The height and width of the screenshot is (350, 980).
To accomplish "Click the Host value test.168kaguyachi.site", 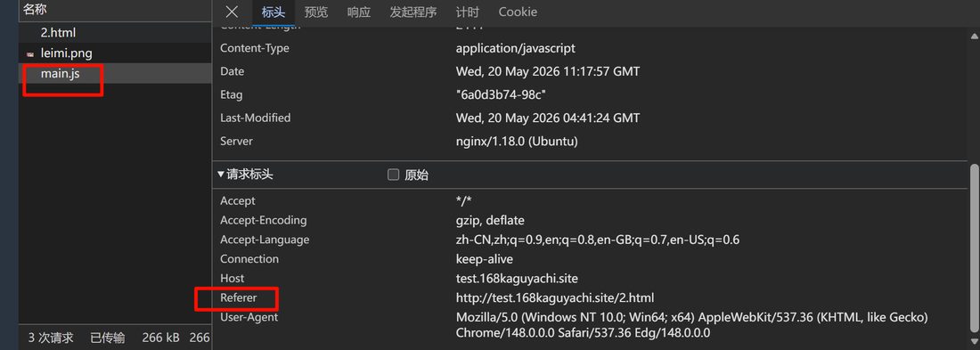I will pos(517,278).
